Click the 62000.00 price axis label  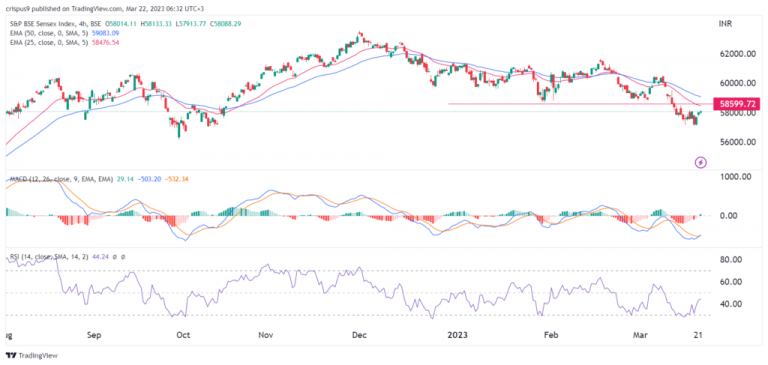tap(735, 54)
